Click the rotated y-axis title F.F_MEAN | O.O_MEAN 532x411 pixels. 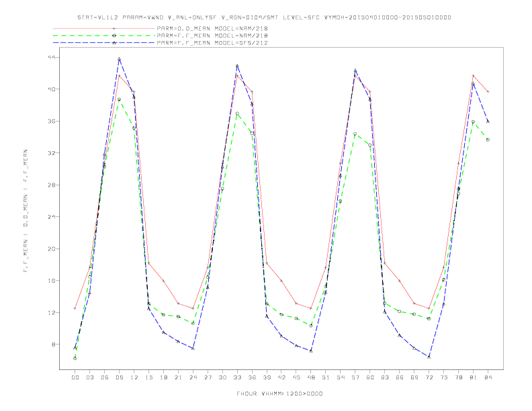[26, 211]
